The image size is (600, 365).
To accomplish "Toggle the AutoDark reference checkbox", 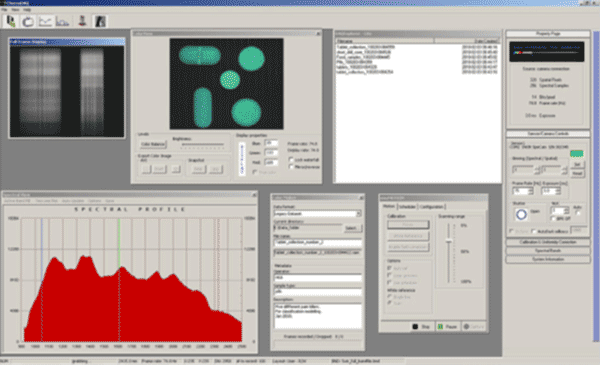I will tap(534, 231).
